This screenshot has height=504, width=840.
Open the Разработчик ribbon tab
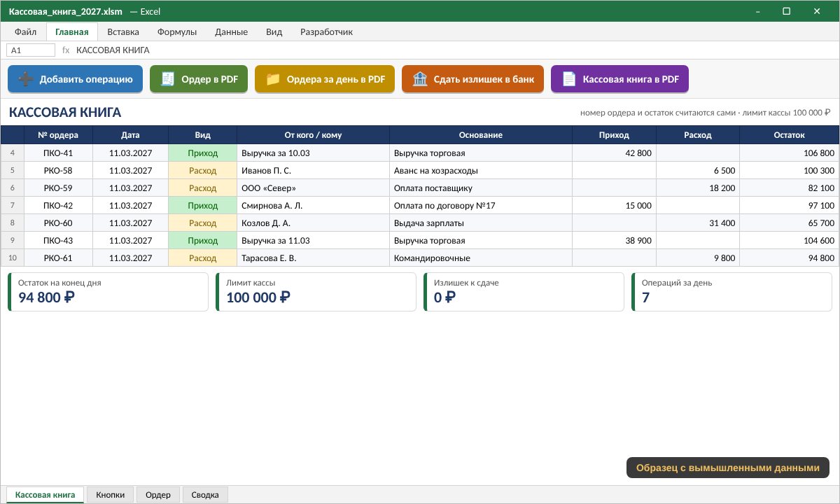coord(326,31)
